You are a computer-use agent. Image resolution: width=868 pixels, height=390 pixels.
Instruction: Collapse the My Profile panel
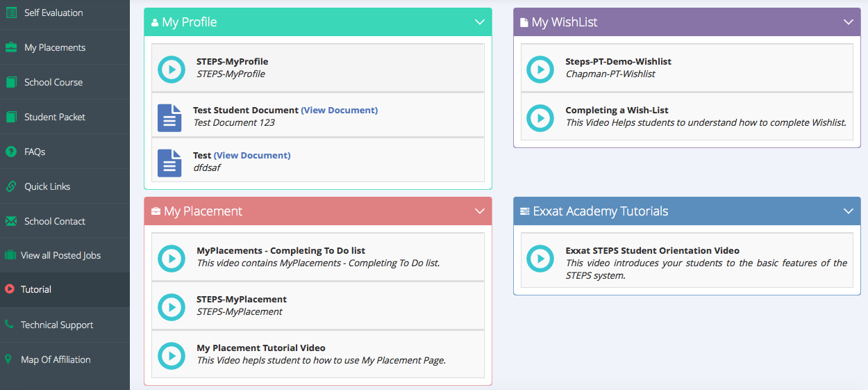click(x=479, y=22)
